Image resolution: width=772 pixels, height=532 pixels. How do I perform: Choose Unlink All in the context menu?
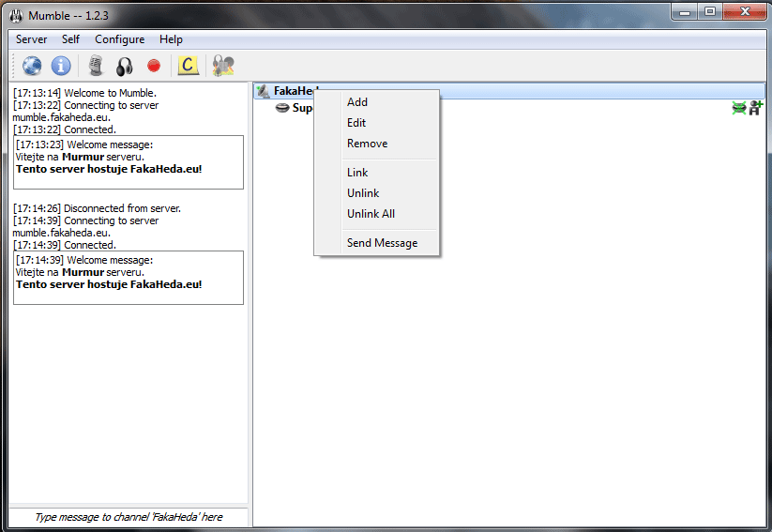[377, 214]
